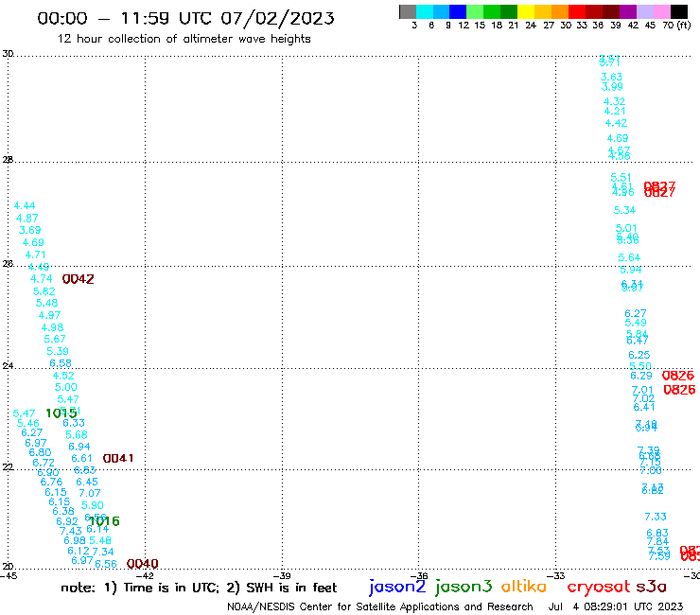Select the green 1016 time marker

[x=104, y=521]
